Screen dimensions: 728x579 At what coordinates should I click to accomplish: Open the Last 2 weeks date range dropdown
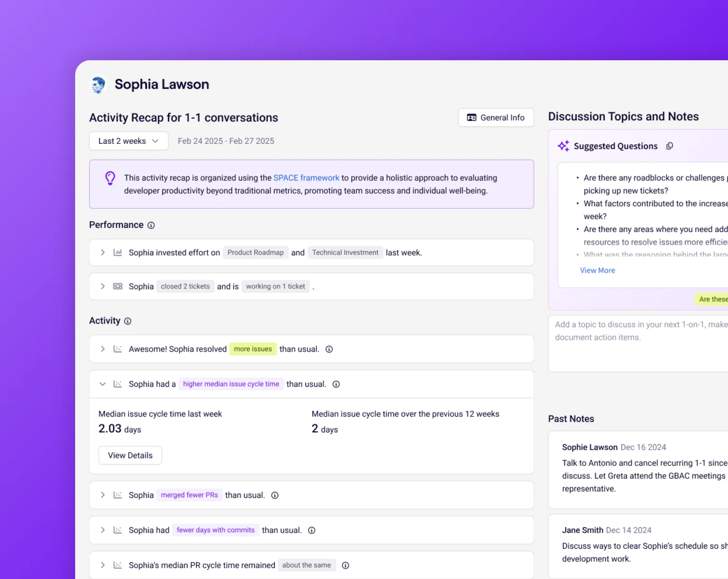click(128, 141)
